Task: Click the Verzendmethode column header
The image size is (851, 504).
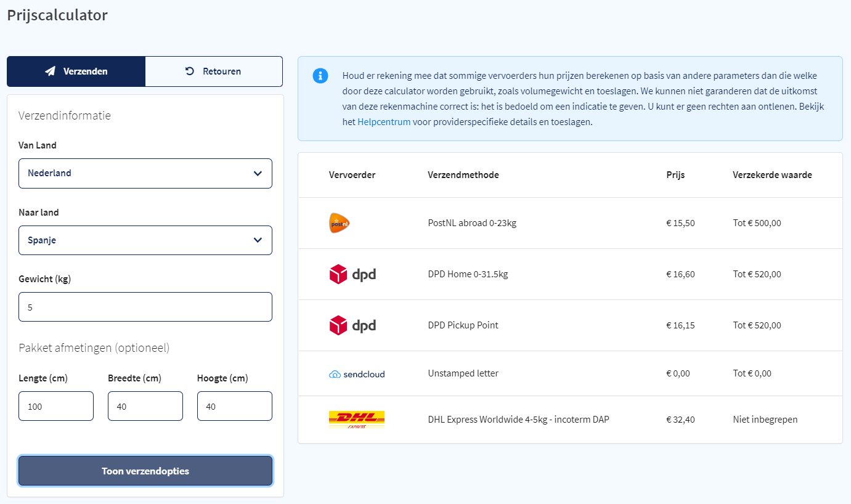Action: (x=463, y=175)
